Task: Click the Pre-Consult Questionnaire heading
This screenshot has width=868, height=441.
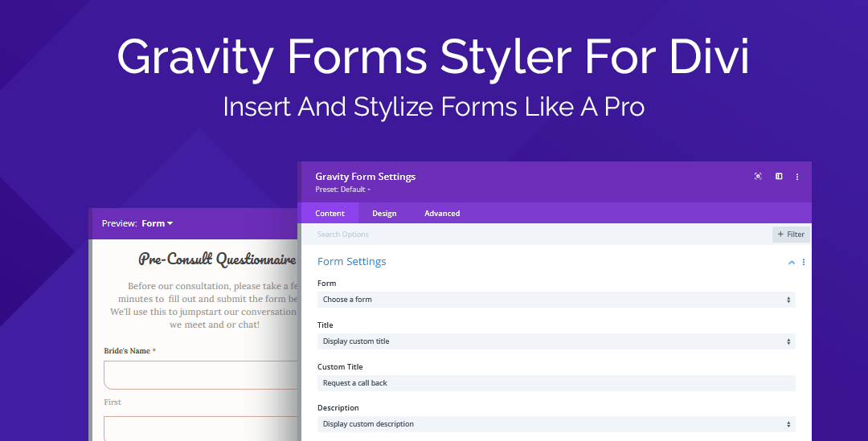Action: pos(218,259)
